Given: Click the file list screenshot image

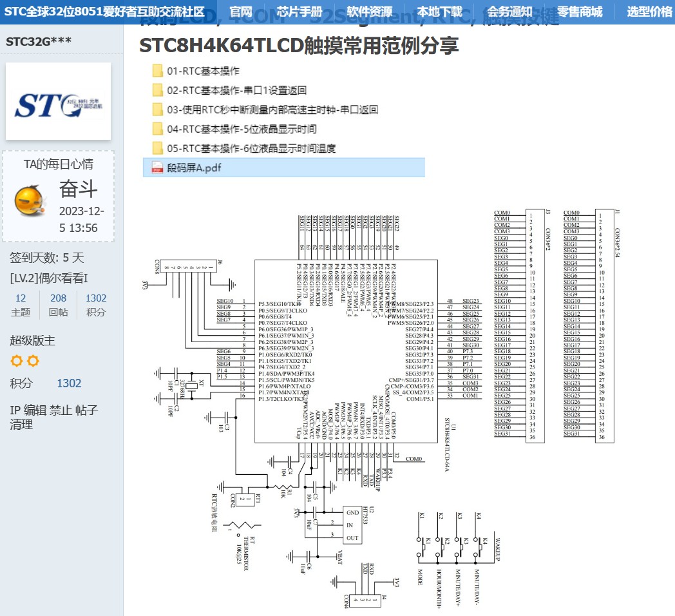Looking at the screenshot, I should click(284, 119).
